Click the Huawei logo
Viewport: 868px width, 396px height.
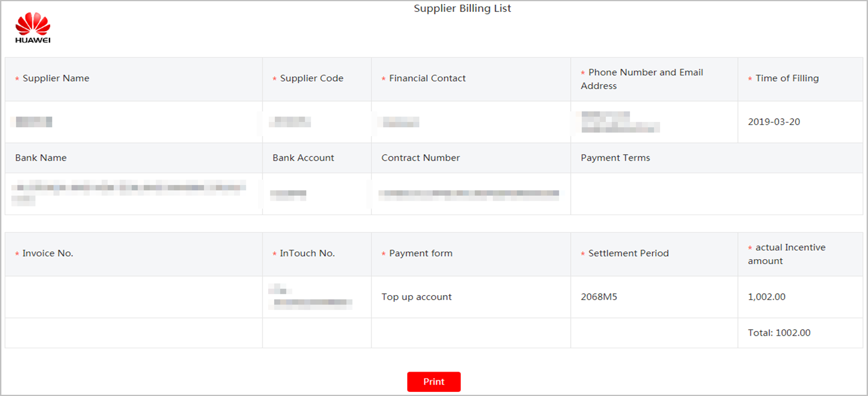[33, 29]
